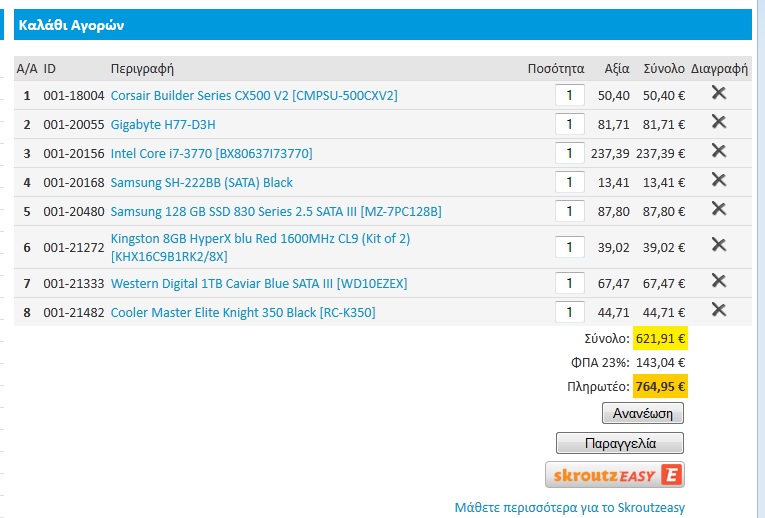Screen dimensions: 765x518
Task: Edit quantity field for Samsung SSD 830
Action: [x=569, y=211]
